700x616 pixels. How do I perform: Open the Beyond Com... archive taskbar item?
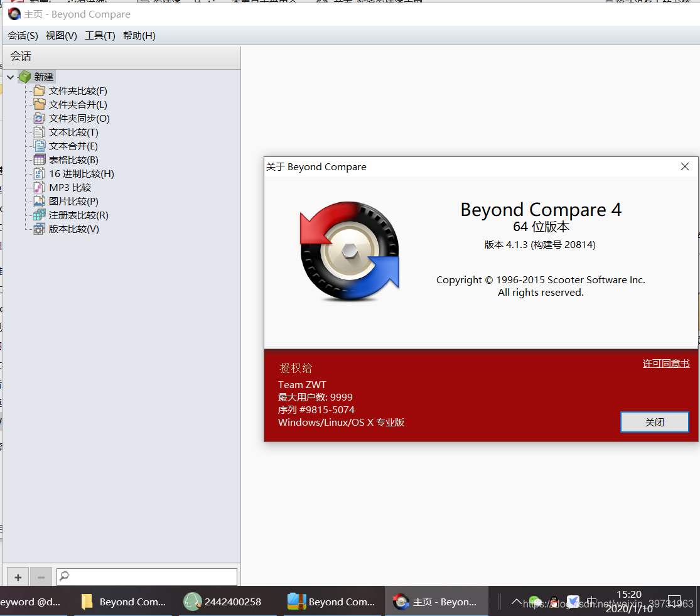(x=331, y=602)
